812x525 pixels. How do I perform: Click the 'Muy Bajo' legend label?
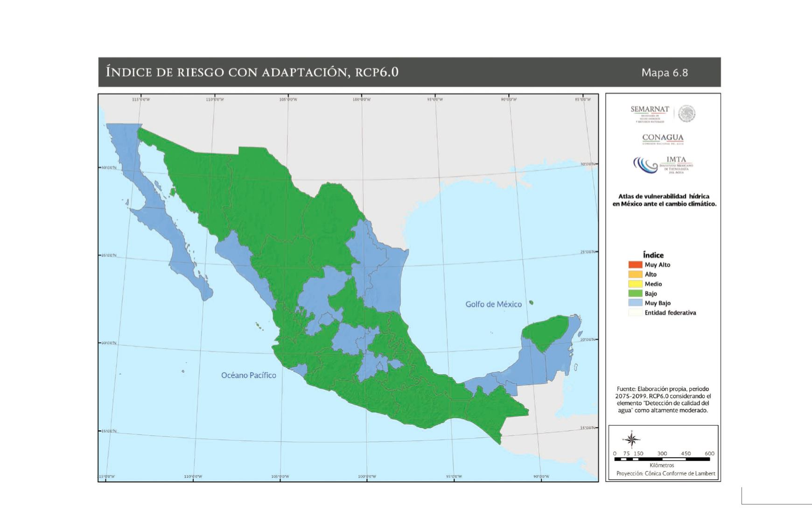[x=658, y=303]
